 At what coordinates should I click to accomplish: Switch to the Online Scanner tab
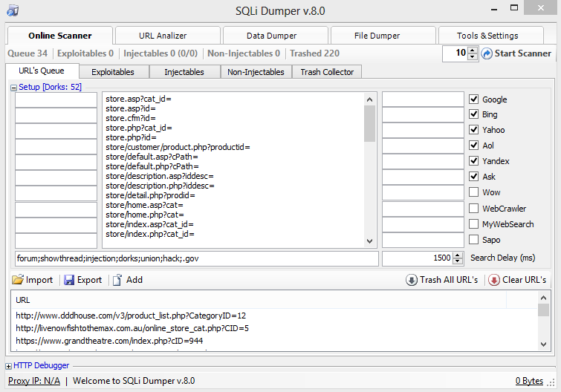[x=60, y=36]
